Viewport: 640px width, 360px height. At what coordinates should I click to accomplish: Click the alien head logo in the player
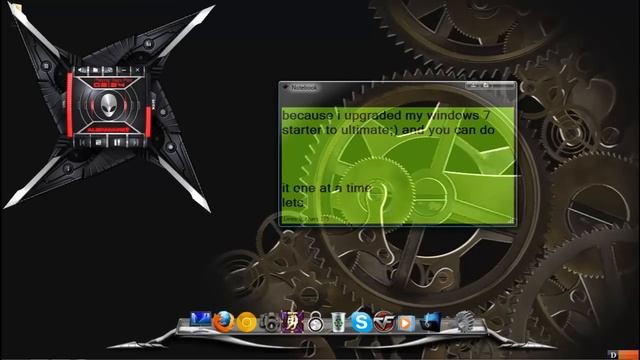point(108,106)
